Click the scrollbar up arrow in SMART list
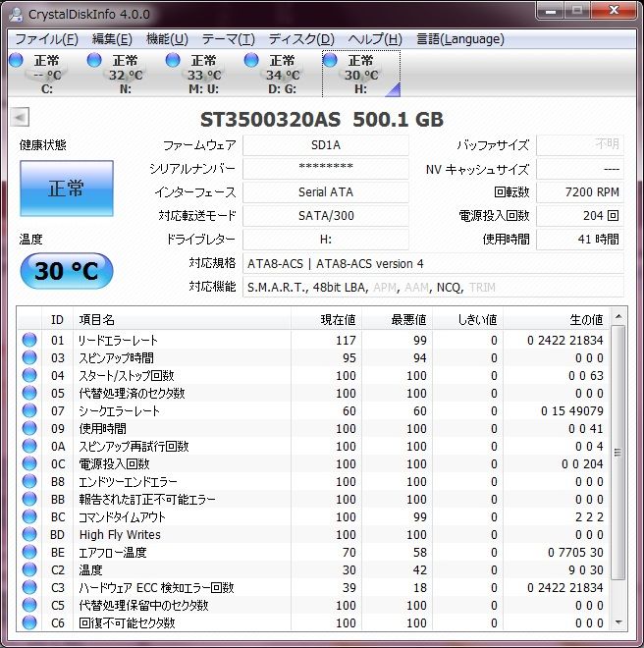The image size is (644, 648). (618, 317)
